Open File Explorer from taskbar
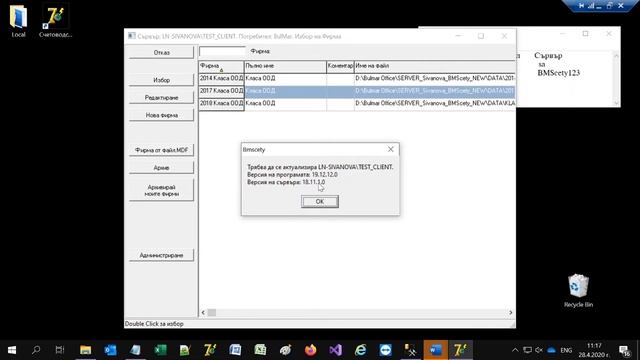This screenshot has height=360, width=640. click(x=85, y=350)
